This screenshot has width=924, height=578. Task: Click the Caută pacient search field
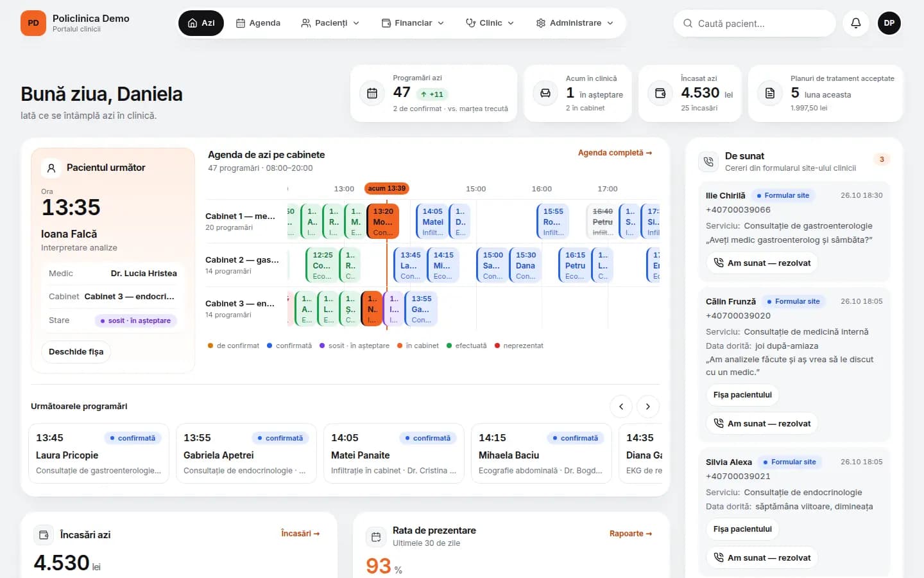pos(755,24)
